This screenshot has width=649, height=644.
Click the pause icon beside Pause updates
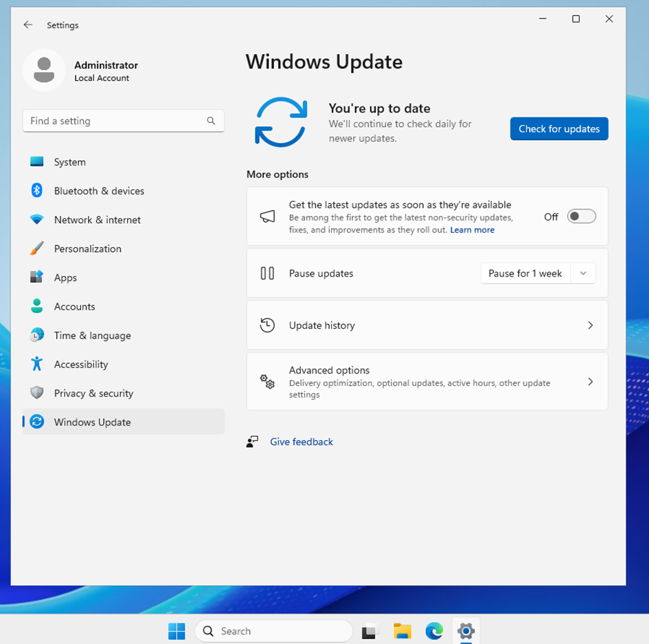point(267,273)
